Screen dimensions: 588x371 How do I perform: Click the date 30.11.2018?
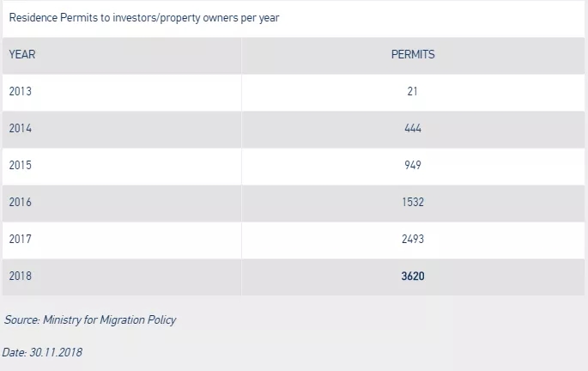[56, 352]
